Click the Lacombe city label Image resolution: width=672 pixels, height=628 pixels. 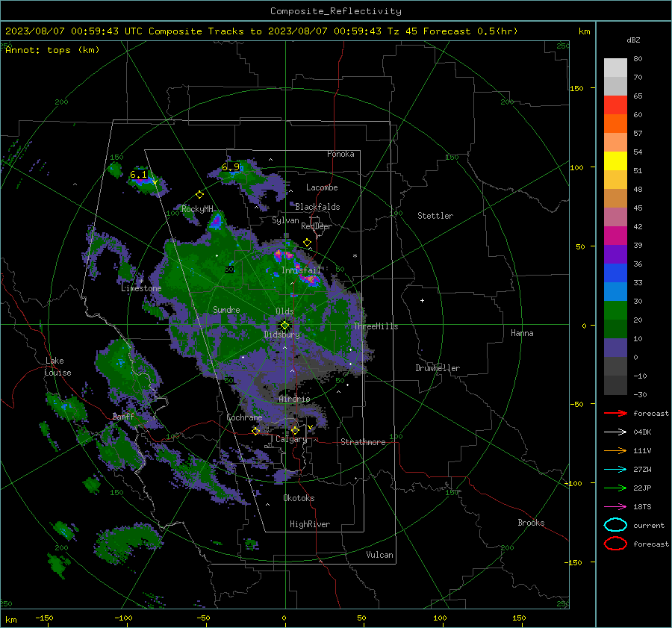[322, 187]
